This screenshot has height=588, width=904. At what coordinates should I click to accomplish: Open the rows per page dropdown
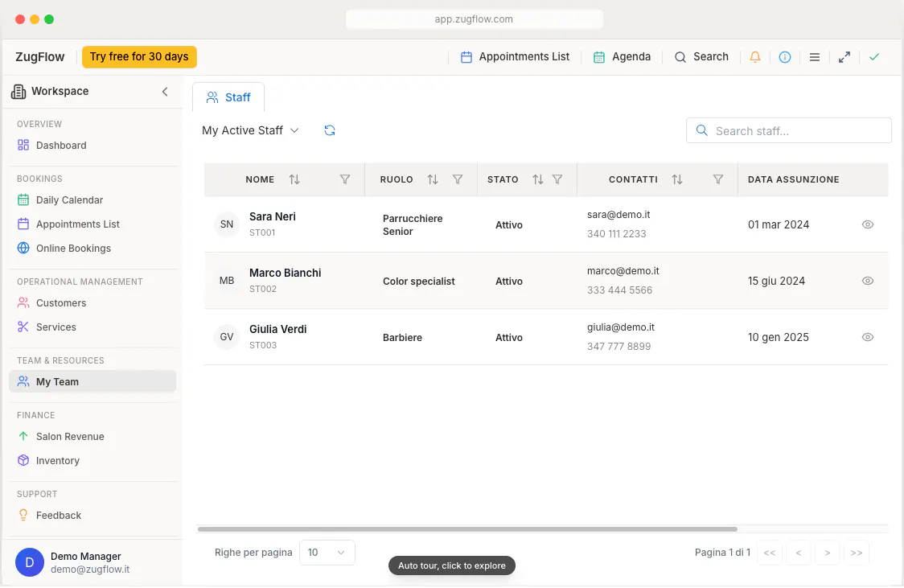(327, 553)
